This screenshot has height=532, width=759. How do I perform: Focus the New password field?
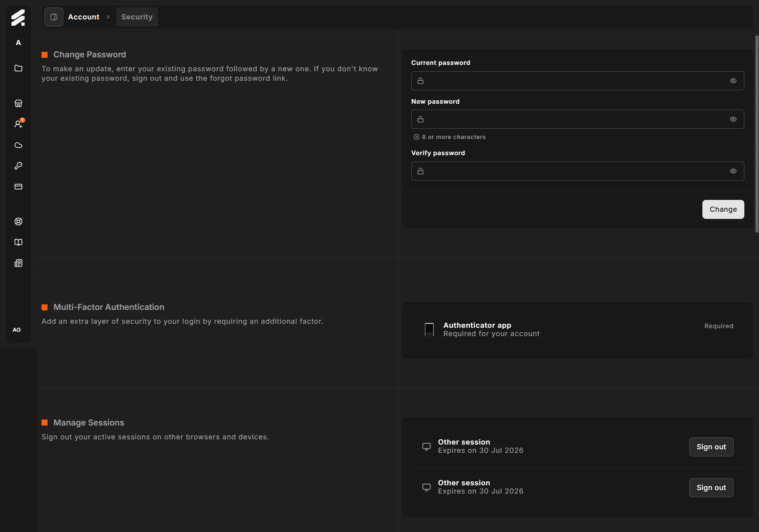pos(577,119)
